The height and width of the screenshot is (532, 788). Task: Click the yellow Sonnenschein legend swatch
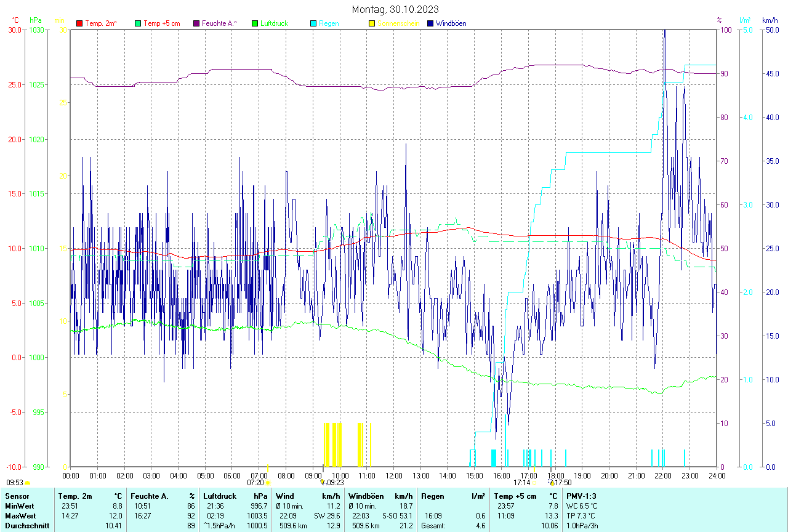click(372, 23)
